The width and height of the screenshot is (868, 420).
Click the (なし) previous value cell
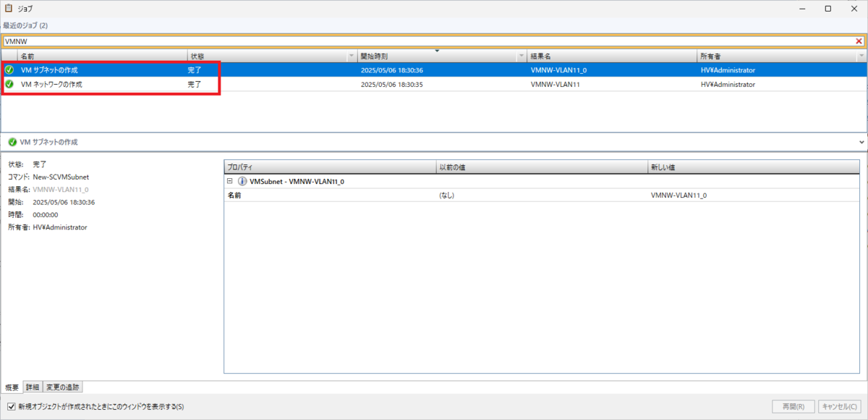[446, 196]
